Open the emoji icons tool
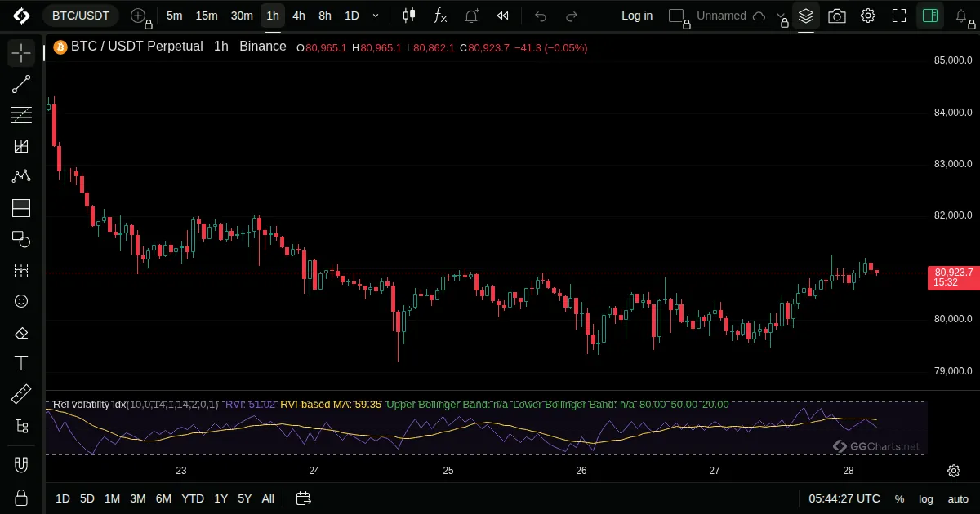Screen dimensions: 980x514 pos(21,301)
